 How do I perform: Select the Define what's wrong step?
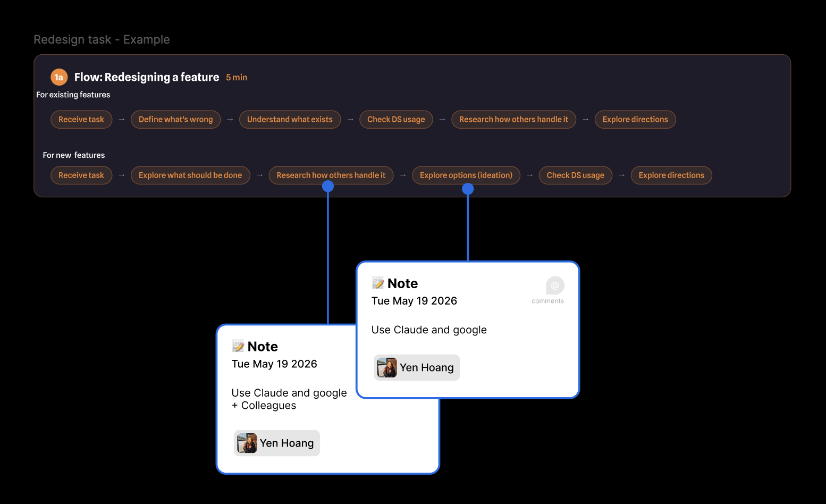pos(176,119)
